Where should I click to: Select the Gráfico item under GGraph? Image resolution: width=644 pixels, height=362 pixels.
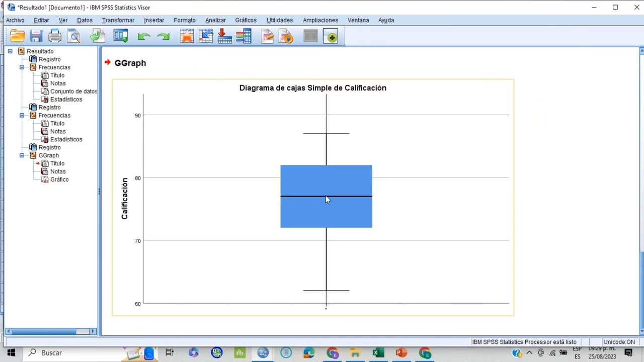[x=59, y=179]
